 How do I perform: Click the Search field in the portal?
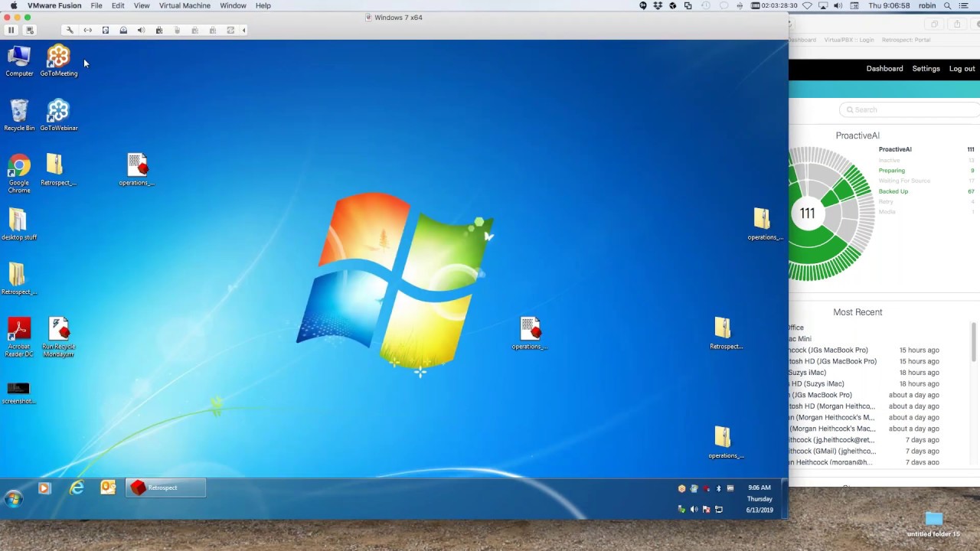[910, 109]
